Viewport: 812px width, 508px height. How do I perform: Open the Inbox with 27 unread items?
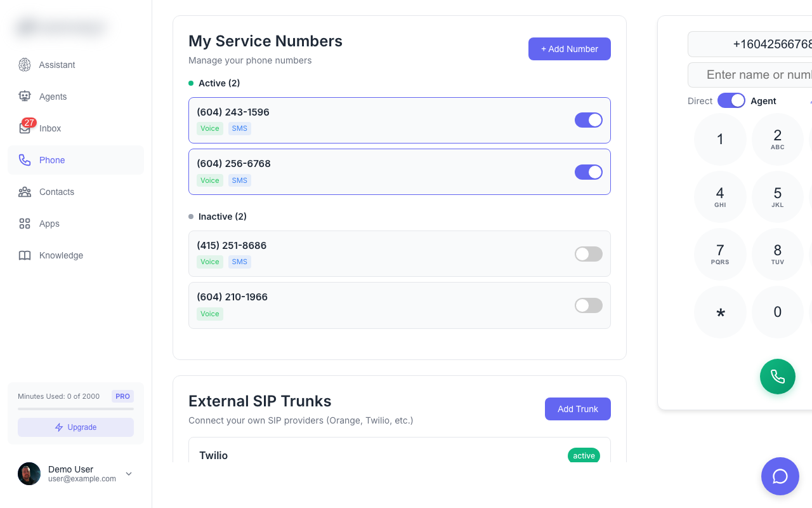point(50,128)
